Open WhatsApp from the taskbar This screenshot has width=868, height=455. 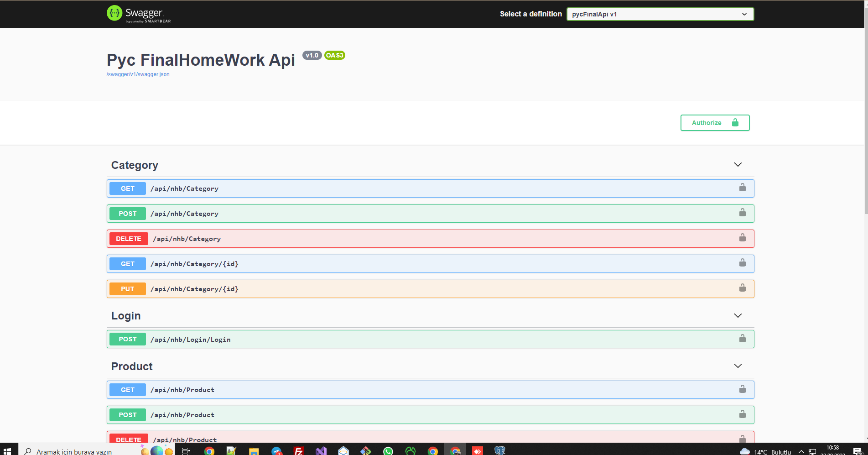coord(388,451)
